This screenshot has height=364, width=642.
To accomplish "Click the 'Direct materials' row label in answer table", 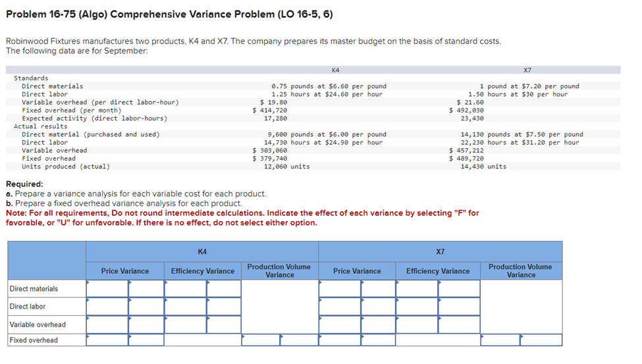I will pos(34,289).
